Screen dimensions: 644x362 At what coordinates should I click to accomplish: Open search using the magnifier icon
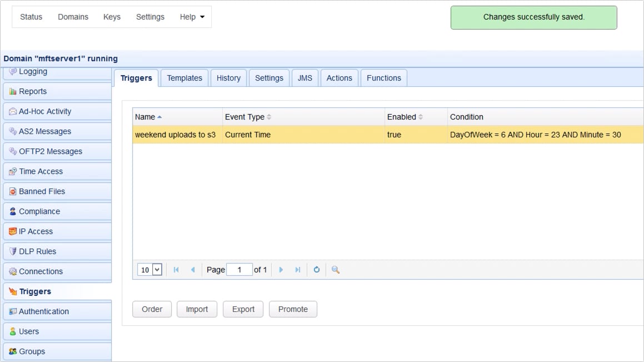(x=335, y=270)
